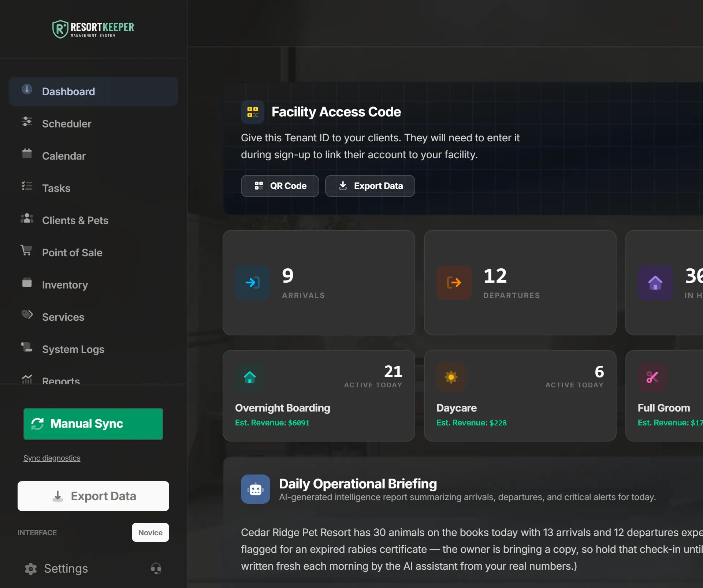Open Clients & Pets
This screenshot has height=588, width=703.
pyautogui.click(x=93, y=220)
